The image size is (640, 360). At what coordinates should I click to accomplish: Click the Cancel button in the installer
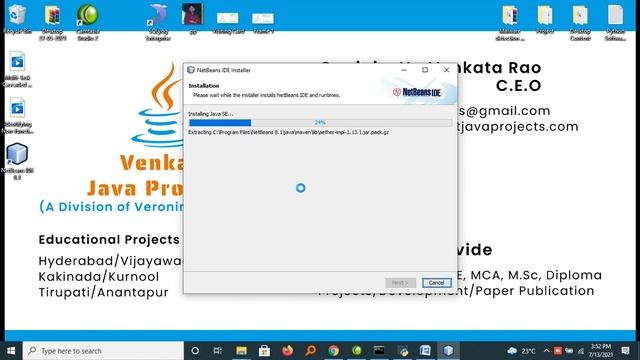click(x=436, y=282)
